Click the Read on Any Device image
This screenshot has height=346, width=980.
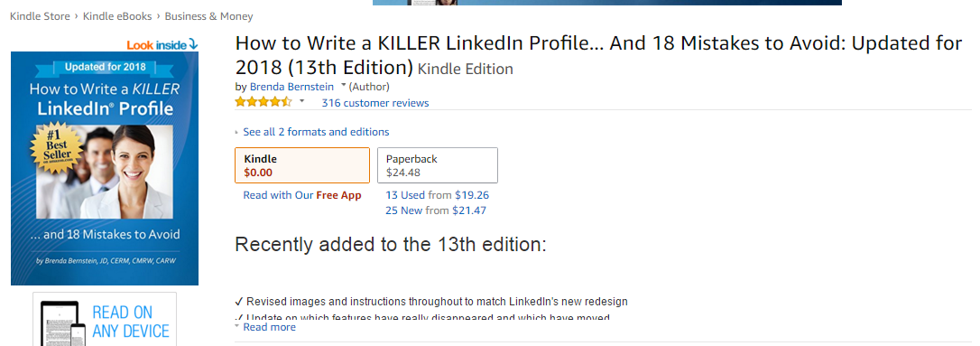point(105,319)
